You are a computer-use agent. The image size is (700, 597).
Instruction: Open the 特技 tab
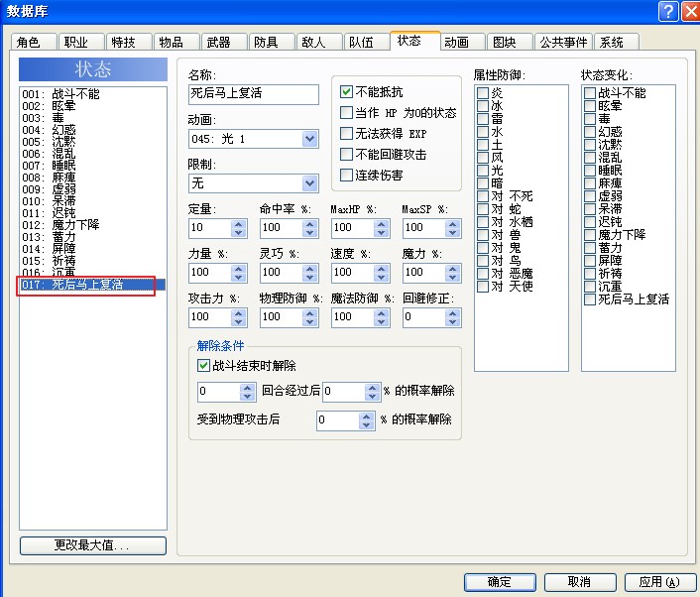pyautogui.click(x=129, y=42)
